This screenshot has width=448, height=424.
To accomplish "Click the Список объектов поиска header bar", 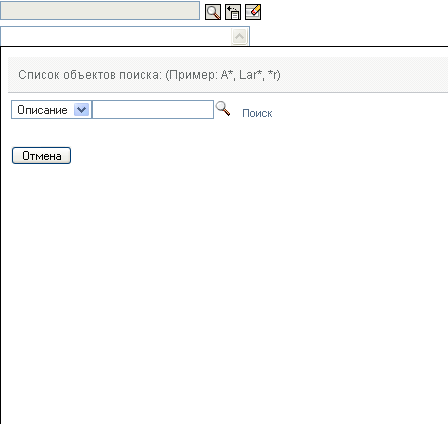I will 228,75.
